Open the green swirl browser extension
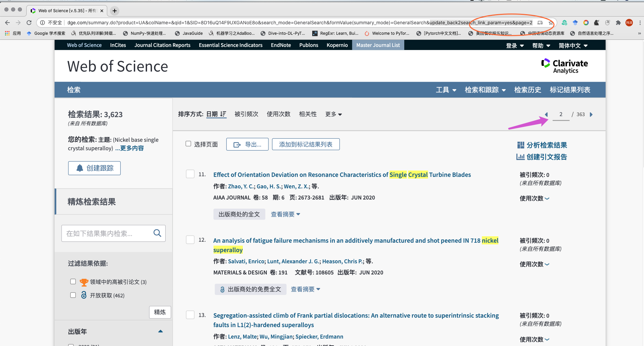 point(564,23)
